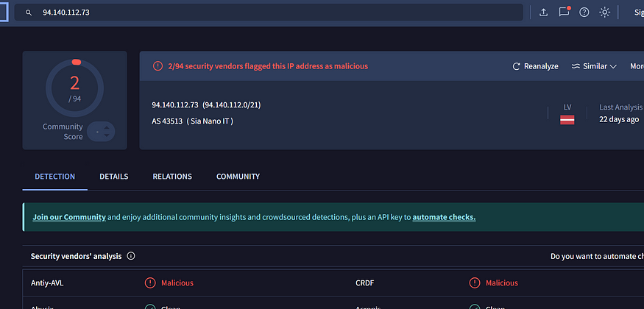This screenshot has width=644, height=309.
Task: Click the Latvia flag icon
Action: [x=567, y=120]
